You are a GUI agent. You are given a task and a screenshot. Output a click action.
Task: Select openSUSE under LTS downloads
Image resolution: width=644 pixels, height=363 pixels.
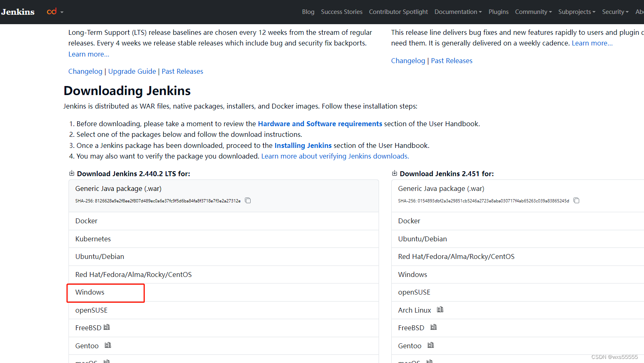click(x=224, y=310)
